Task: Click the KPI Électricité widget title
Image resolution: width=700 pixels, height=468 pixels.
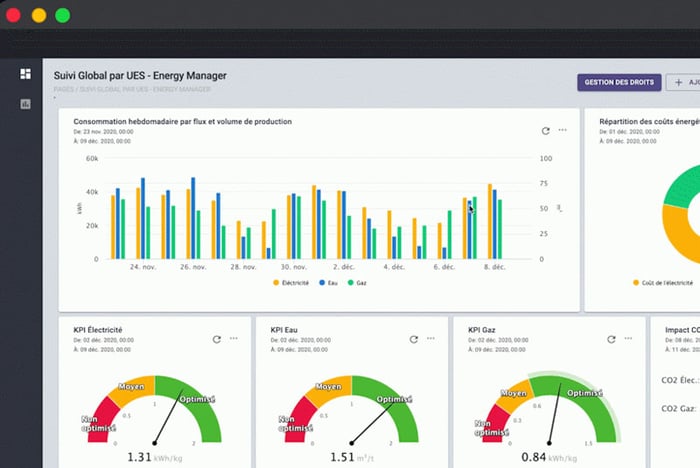Action: 98,330
